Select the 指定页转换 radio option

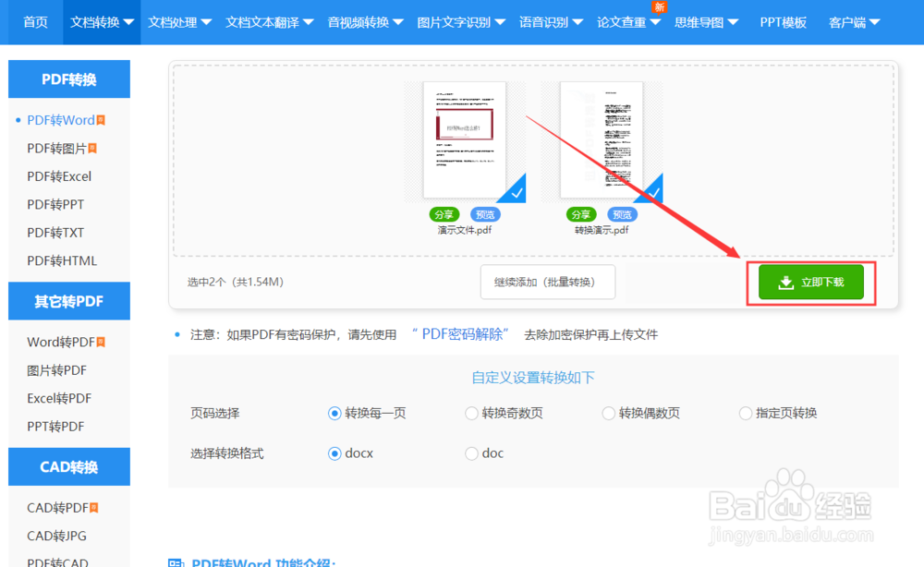(x=745, y=413)
